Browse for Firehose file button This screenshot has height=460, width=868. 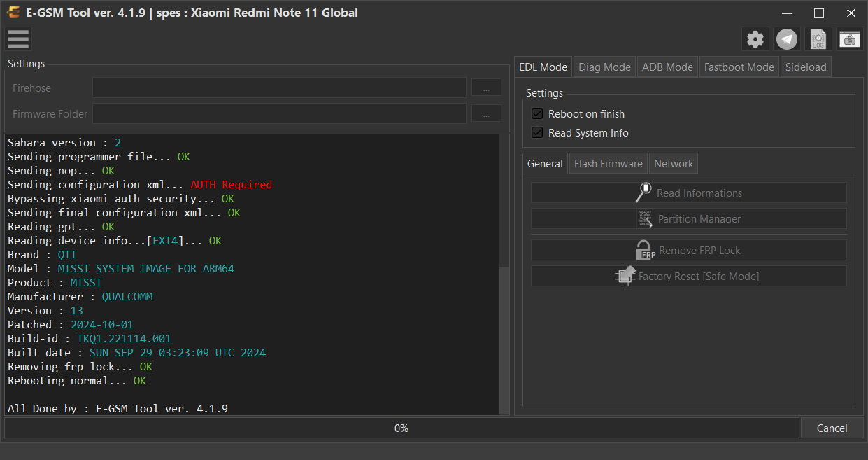pos(486,88)
